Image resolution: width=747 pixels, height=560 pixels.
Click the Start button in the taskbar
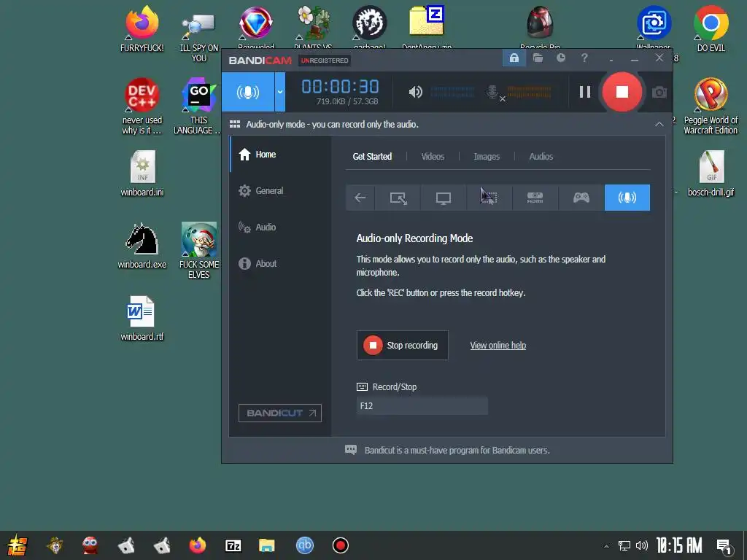coord(17,545)
